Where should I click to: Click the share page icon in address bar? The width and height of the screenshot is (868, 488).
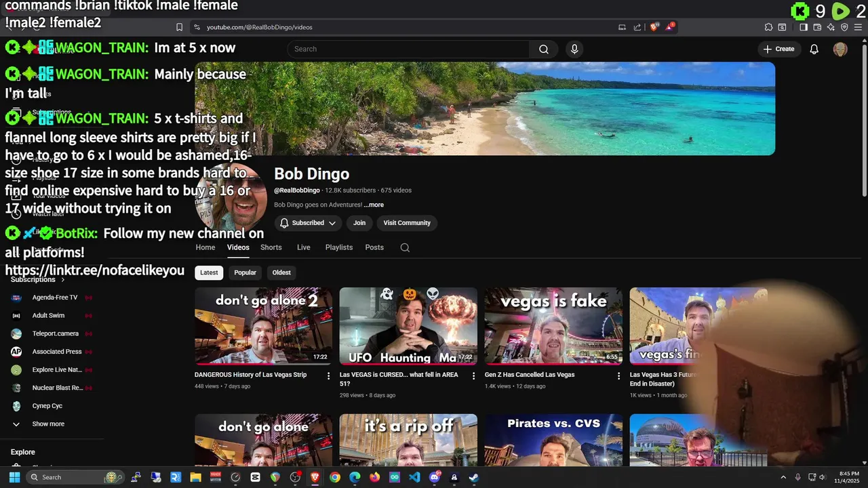coord(637,27)
